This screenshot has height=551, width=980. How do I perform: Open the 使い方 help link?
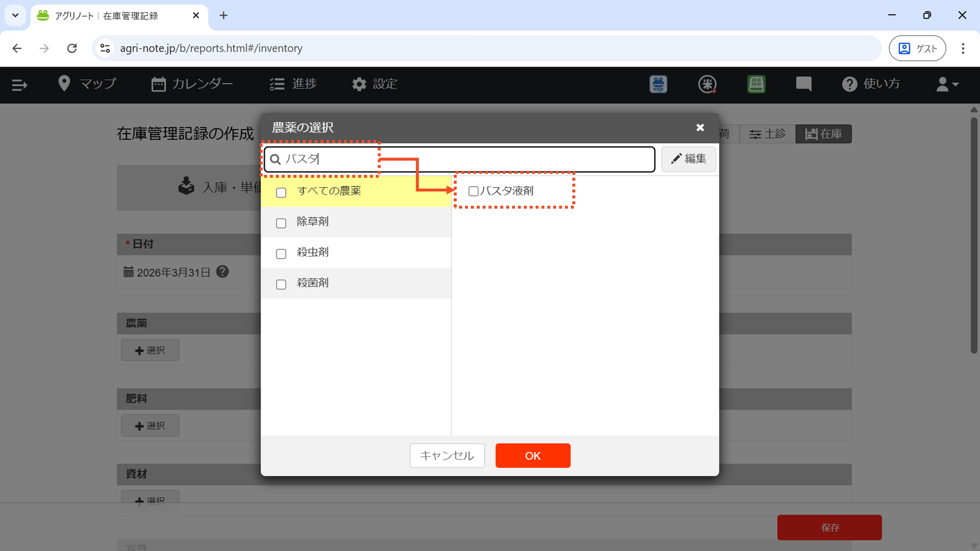pyautogui.click(x=871, y=84)
